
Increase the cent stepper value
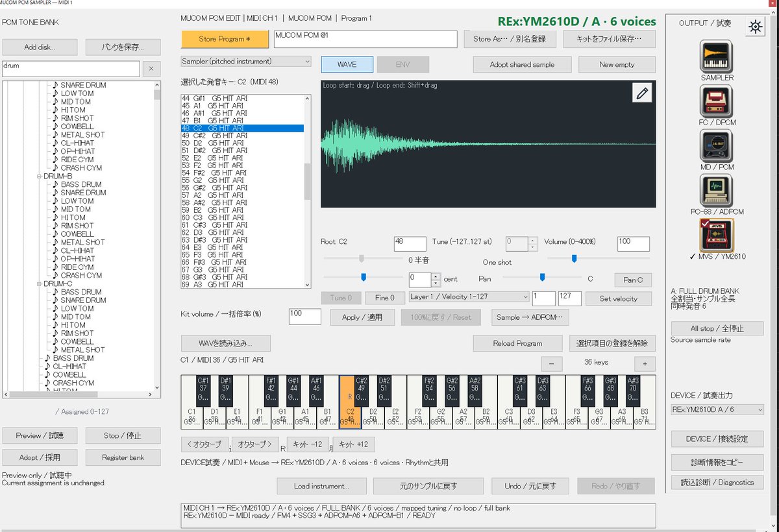point(436,276)
